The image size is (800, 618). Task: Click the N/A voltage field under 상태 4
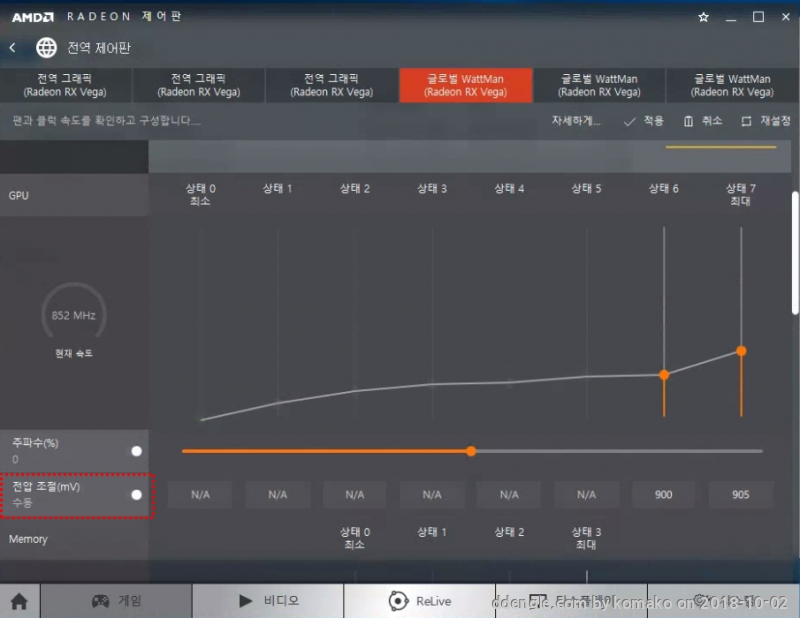(x=509, y=495)
